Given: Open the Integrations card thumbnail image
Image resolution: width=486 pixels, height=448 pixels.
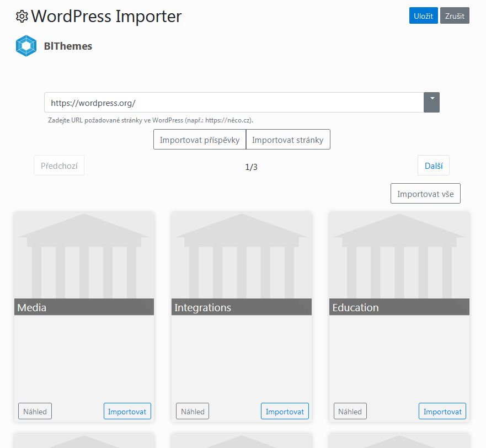Looking at the screenshot, I should tap(242, 255).
